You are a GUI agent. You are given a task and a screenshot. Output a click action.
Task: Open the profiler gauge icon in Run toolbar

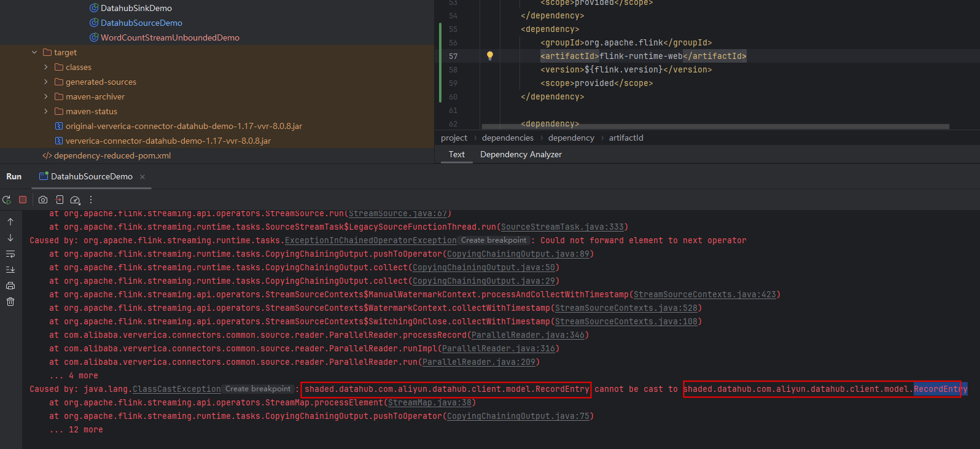click(x=75, y=200)
